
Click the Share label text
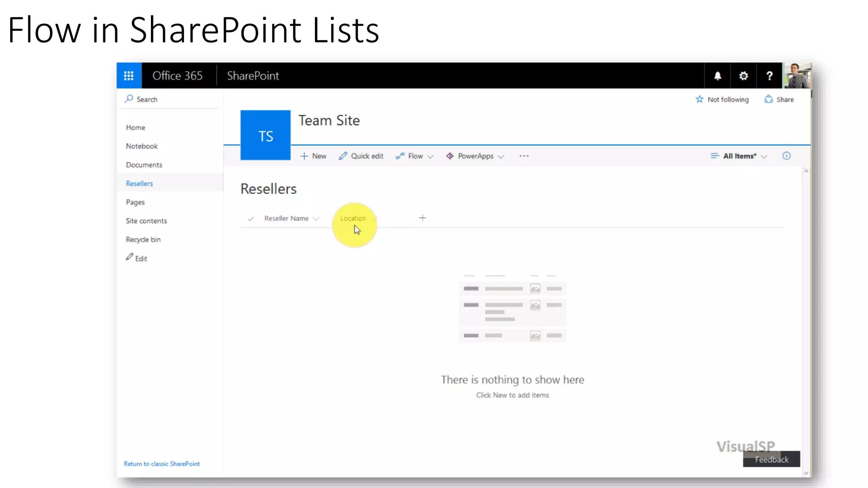pyautogui.click(x=785, y=100)
